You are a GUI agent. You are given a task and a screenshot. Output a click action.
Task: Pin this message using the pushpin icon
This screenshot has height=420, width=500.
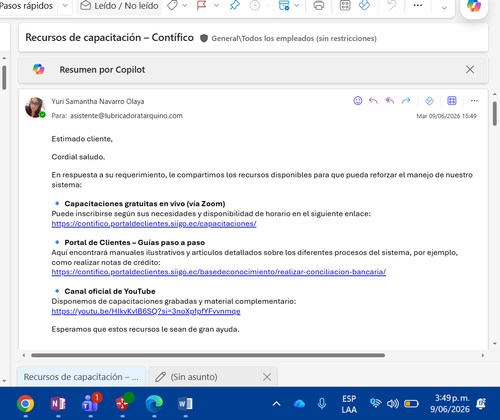pyautogui.click(x=235, y=5)
